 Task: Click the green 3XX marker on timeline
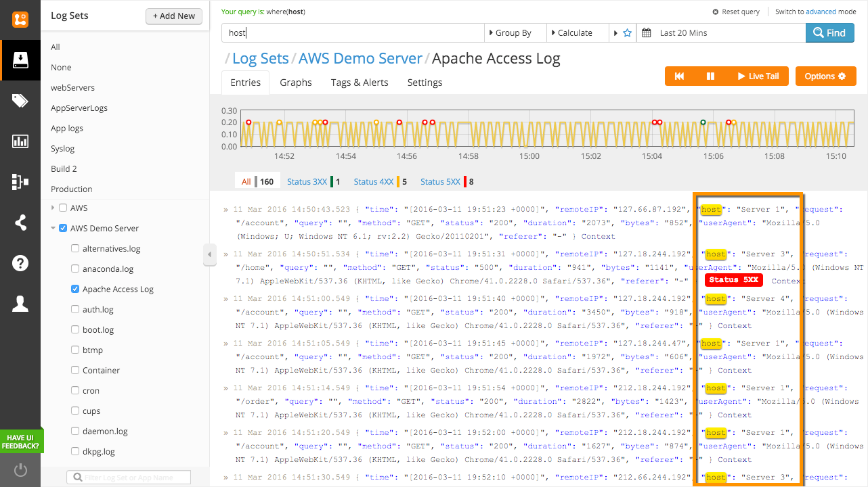point(703,122)
